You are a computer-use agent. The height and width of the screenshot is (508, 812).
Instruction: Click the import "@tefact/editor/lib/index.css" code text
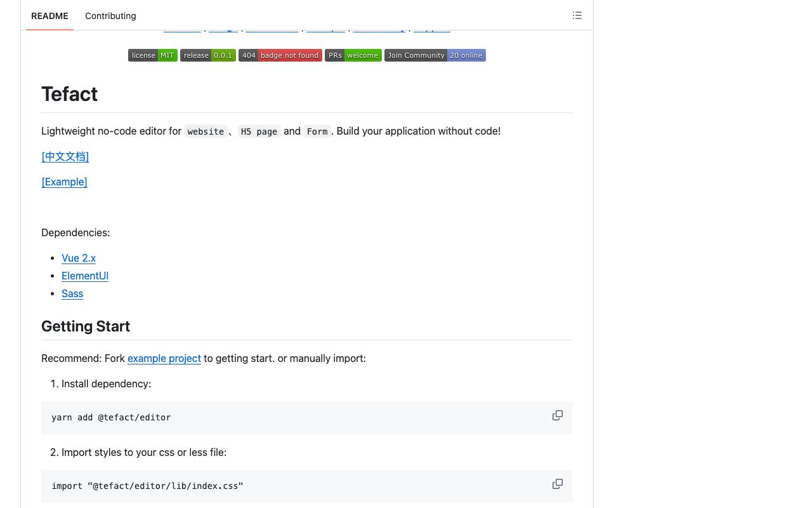coord(147,486)
